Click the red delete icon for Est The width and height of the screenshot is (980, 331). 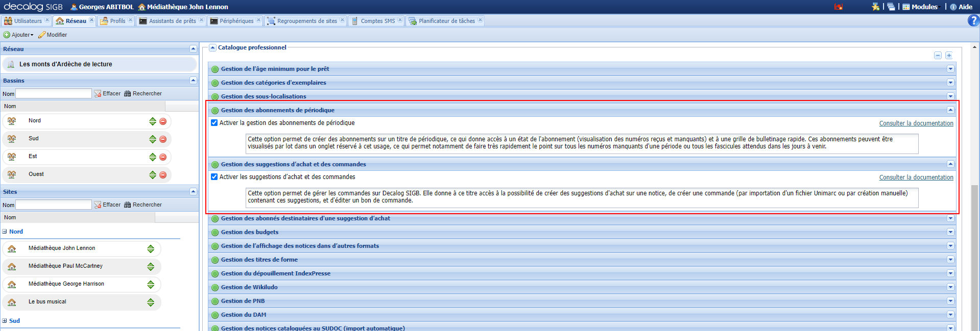[163, 157]
